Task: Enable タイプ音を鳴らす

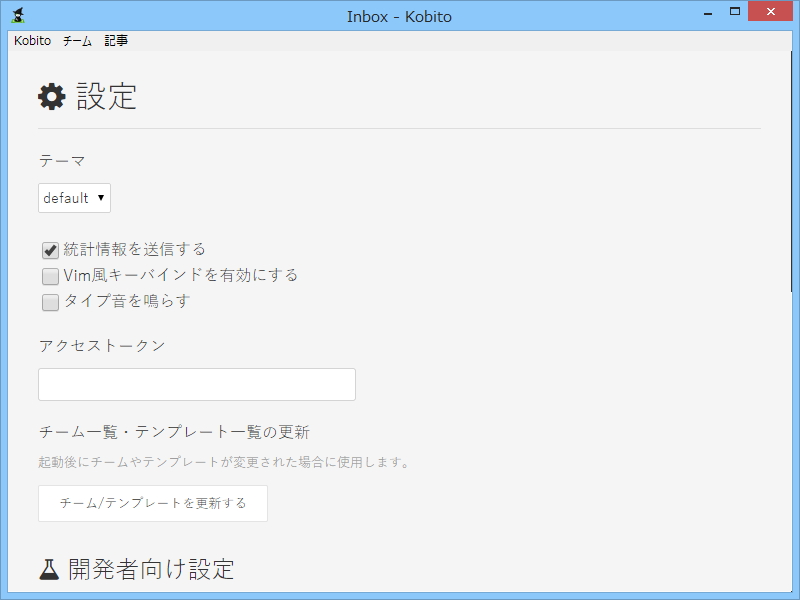Action: (x=49, y=302)
